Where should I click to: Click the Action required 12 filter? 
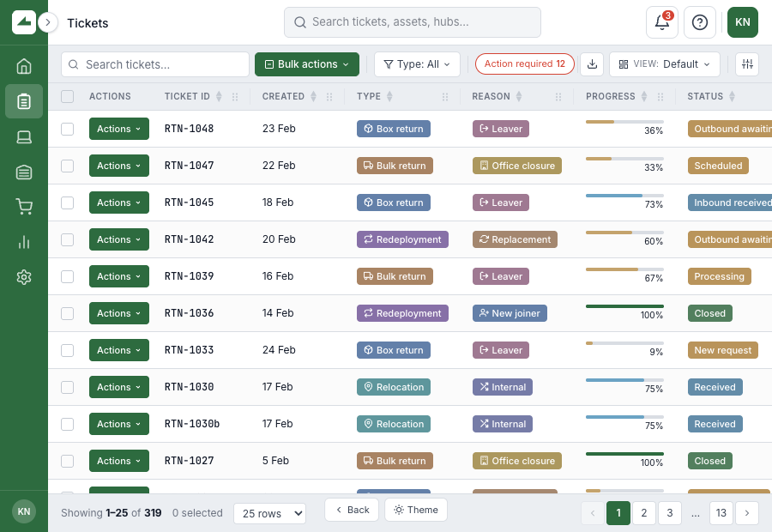click(524, 64)
